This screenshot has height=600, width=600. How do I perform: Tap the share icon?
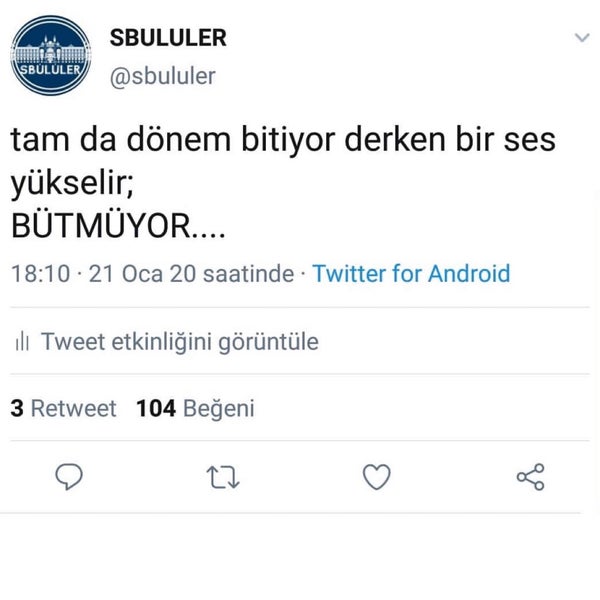(x=530, y=477)
